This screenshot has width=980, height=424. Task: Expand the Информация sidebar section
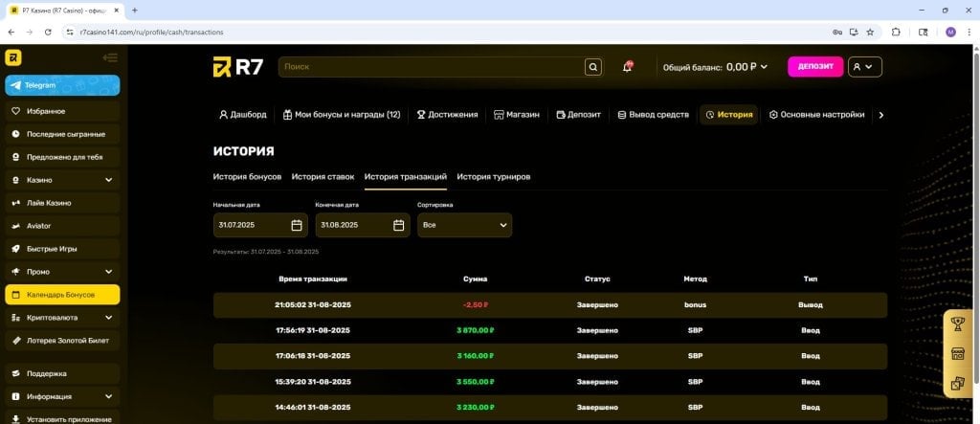[62, 396]
